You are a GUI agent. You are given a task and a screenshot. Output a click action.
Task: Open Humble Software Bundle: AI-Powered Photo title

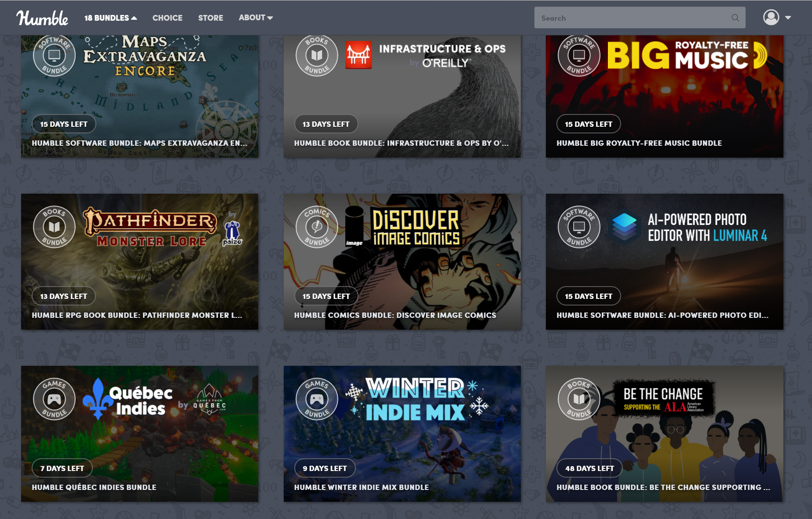coord(662,315)
